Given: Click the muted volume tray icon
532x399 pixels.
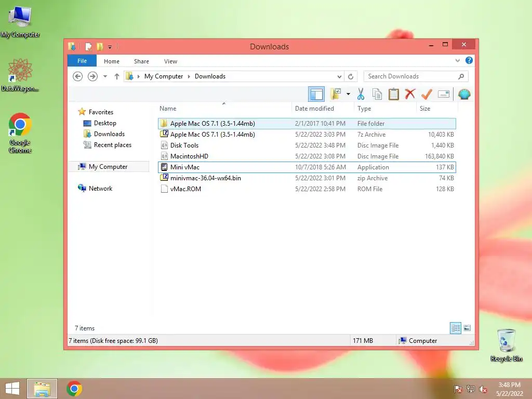Looking at the screenshot, I should [483, 389].
